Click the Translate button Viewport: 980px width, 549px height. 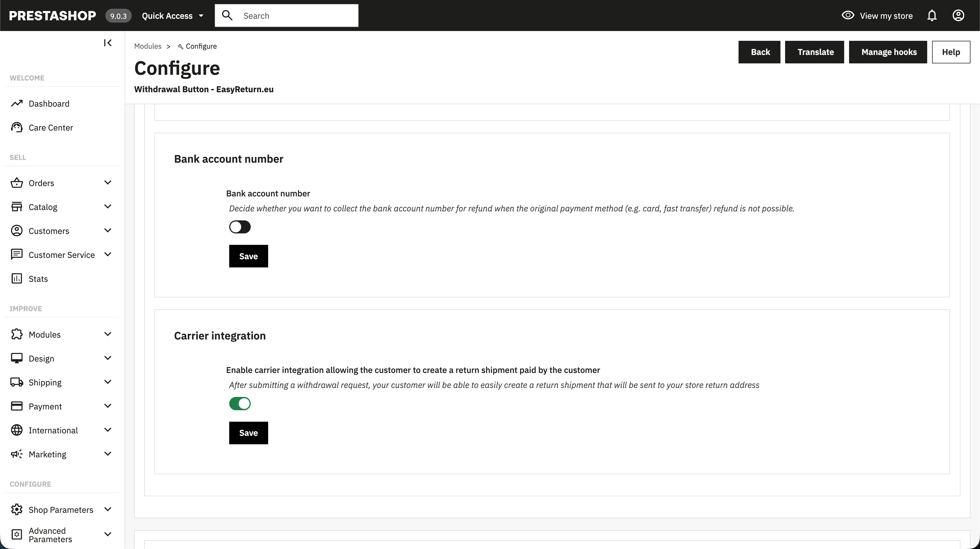(814, 52)
